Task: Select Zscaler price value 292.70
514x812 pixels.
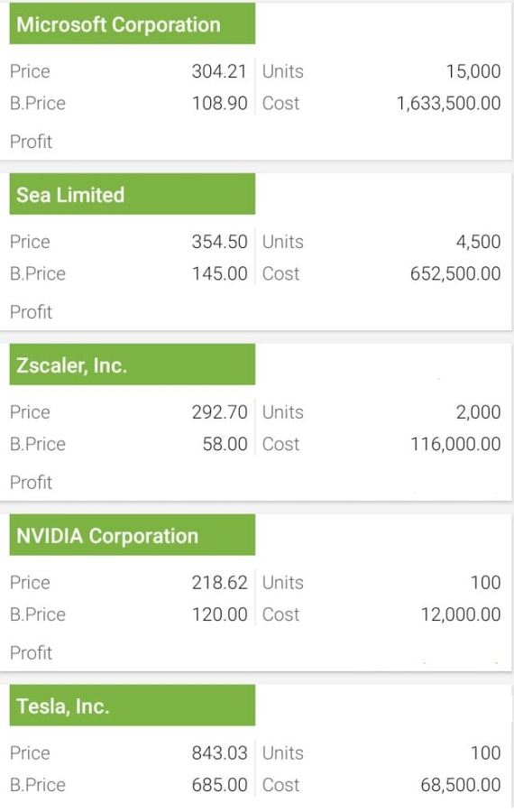Action: pos(219,412)
